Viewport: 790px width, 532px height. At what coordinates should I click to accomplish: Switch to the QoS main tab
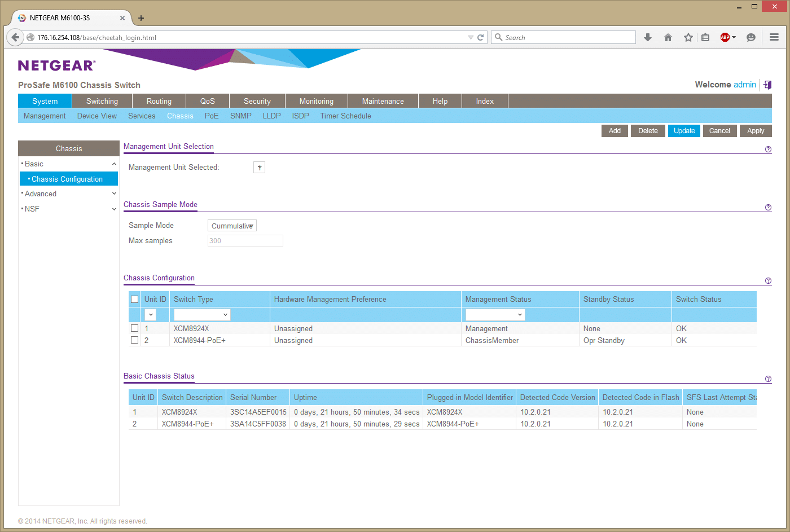click(208, 101)
